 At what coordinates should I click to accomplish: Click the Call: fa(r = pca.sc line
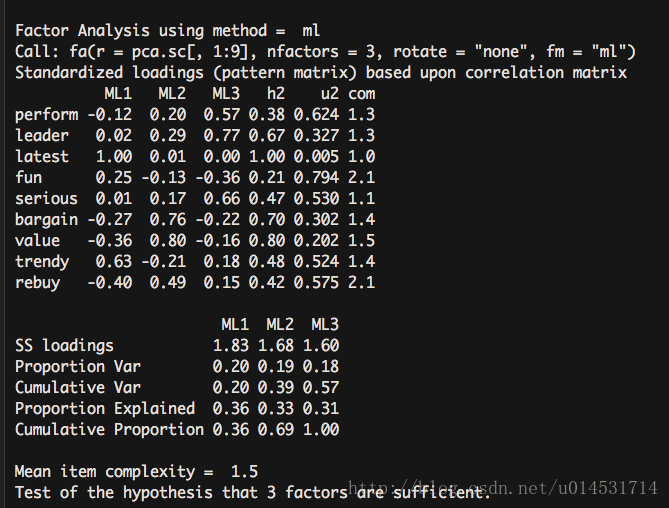coord(325,52)
